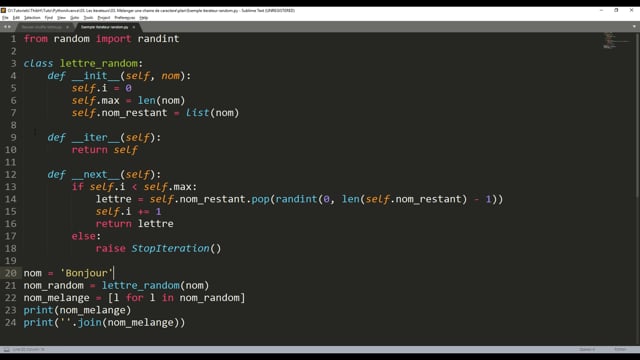
Task: Open the Find menu
Action: 49,18
